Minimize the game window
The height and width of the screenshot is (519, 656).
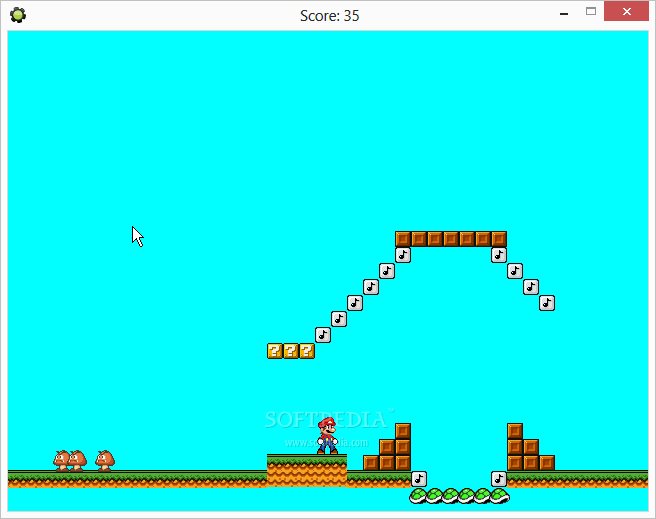(564, 13)
